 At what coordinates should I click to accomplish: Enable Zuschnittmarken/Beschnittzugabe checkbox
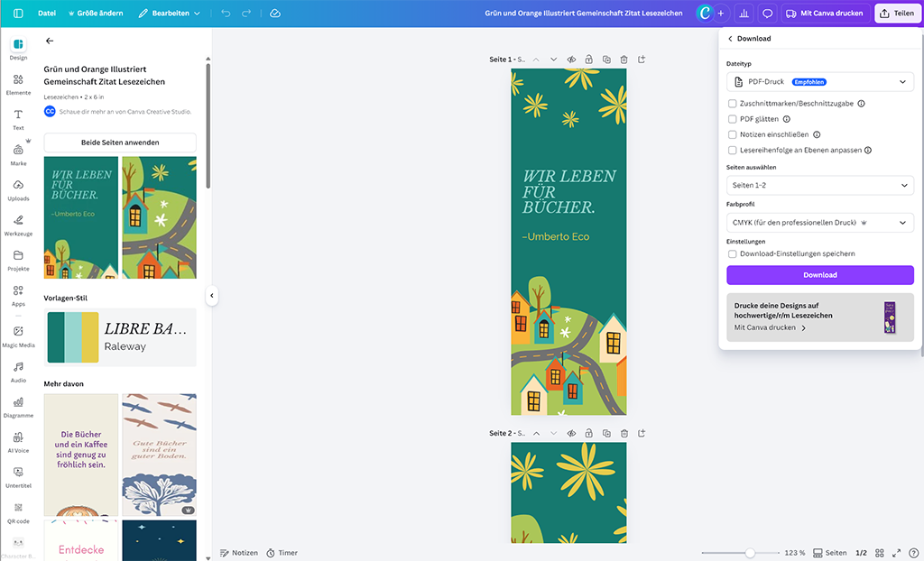(732, 103)
